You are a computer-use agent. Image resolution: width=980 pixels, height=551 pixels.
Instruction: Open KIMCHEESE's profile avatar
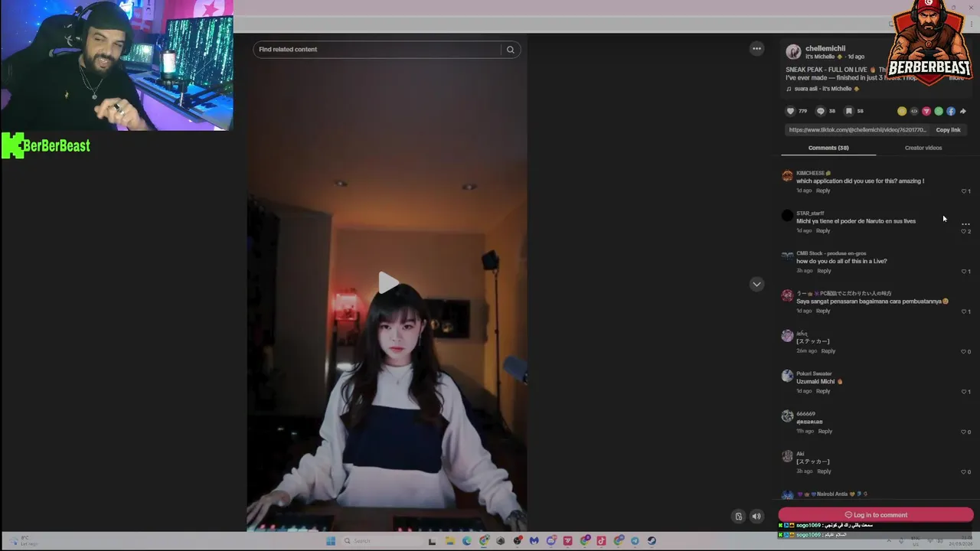pos(787,176)
